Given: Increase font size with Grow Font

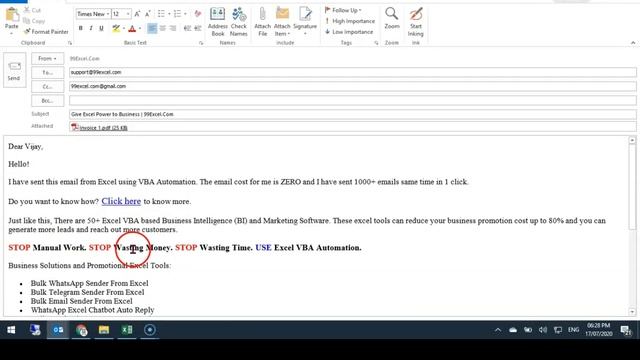Looking at the screenshot, I should [137, 14].
